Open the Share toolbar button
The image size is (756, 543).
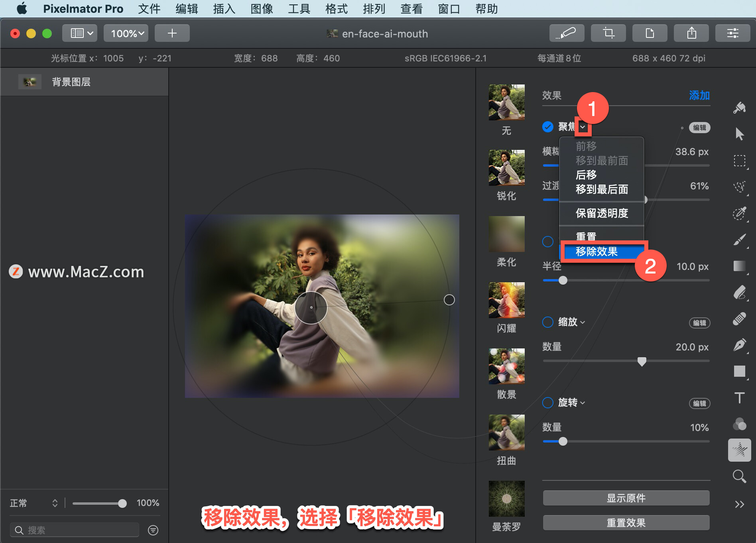(x=691, y=33)
